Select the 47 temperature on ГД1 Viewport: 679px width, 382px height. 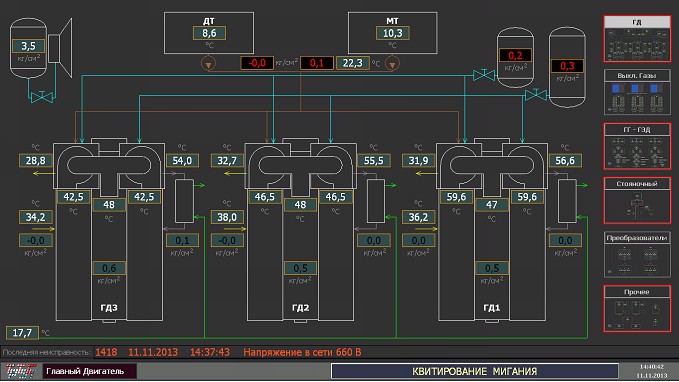point(491,205)
